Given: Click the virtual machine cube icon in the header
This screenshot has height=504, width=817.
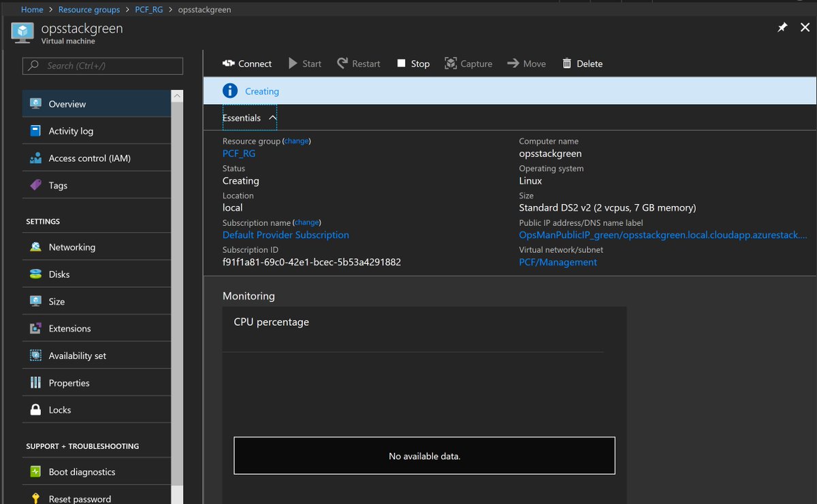Looking at the screenshot, I should click(x=22, y=33).
